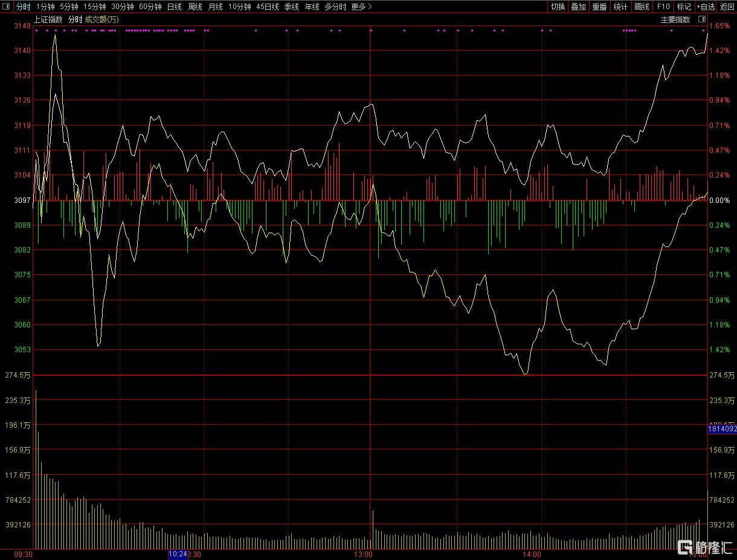The width and height of the screenshot is (737, 560).
Task: Switch to the 30分钟 period
Action: (123, 7)
